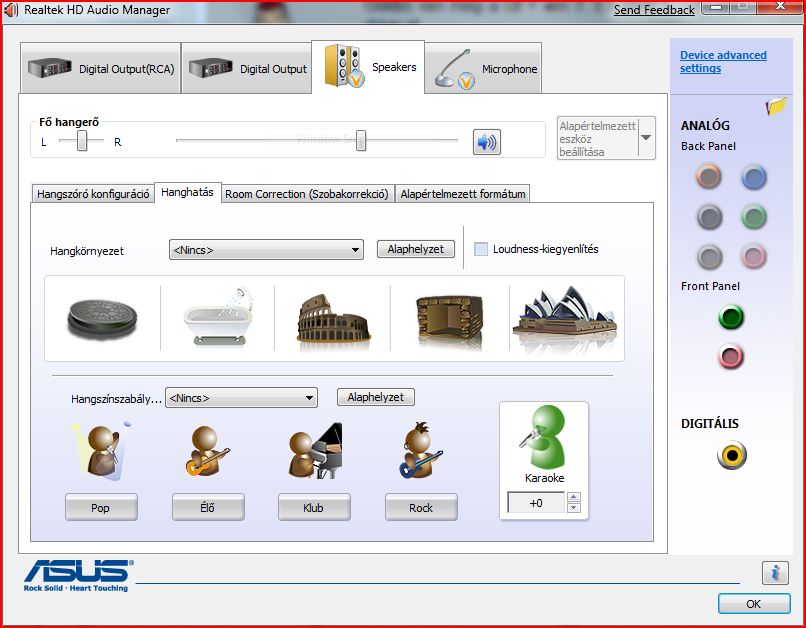
Task: Click the main volume slider handle
Action: (361, 140)
